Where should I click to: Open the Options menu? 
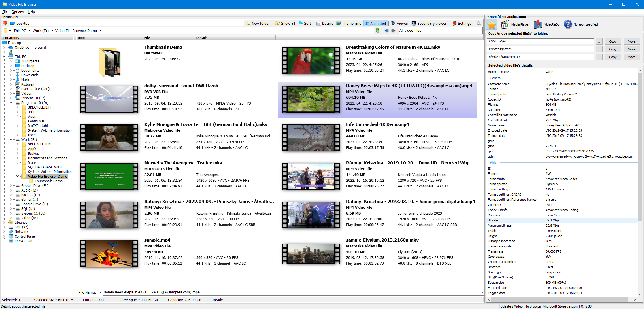point(18,12)
